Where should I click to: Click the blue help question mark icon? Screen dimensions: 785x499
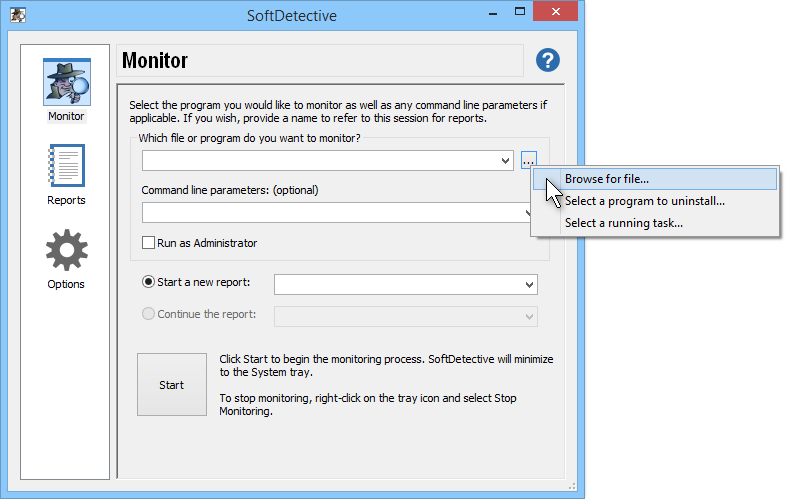pyautogui.click(x=548, y=61)
